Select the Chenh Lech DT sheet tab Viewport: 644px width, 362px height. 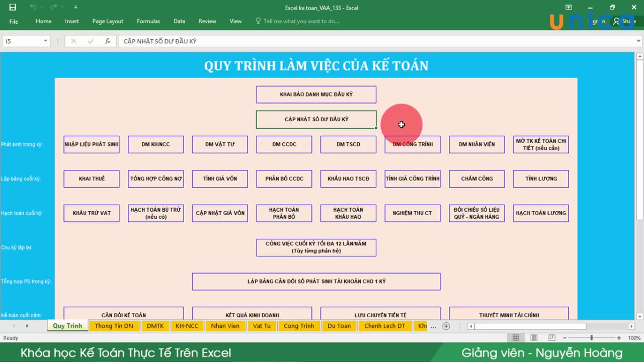point(385,326)
